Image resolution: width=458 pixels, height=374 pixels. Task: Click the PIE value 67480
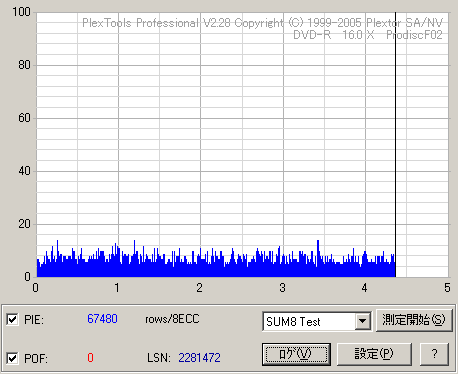tap(102, 319)
